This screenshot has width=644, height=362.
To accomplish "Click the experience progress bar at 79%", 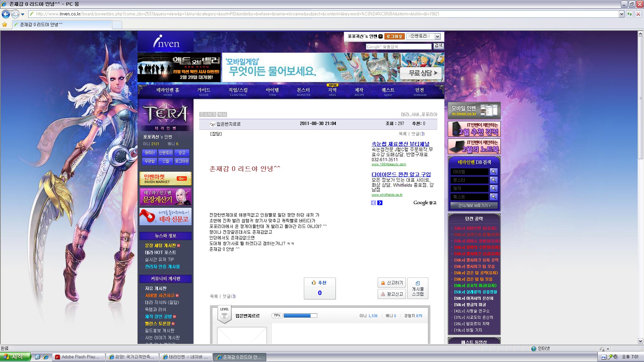I will point(300,315).
